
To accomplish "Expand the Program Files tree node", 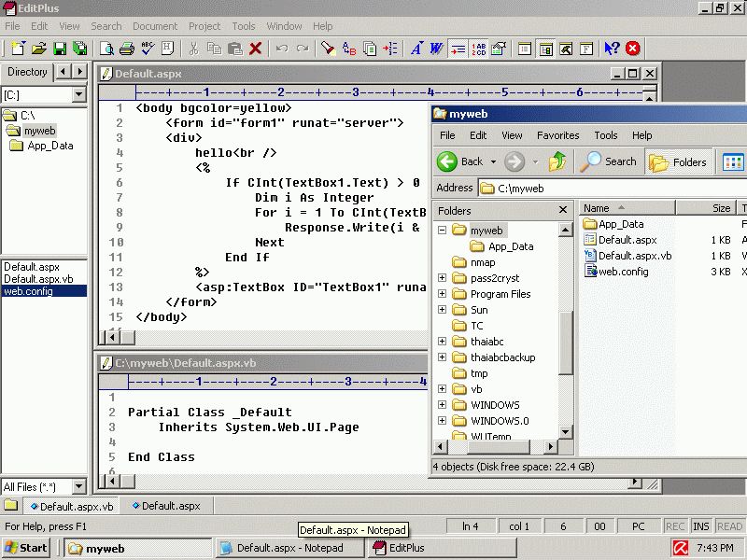I will coord(442,294).
